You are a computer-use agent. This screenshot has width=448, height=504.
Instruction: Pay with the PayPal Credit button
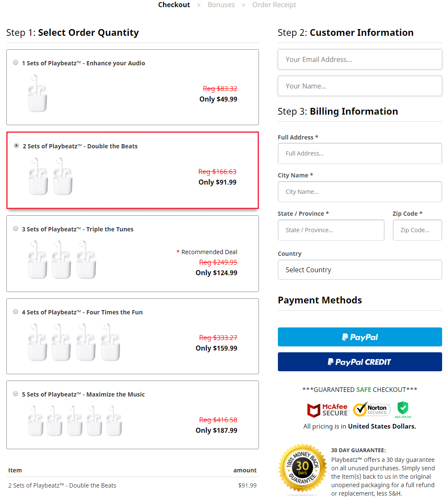coord(360,362)
